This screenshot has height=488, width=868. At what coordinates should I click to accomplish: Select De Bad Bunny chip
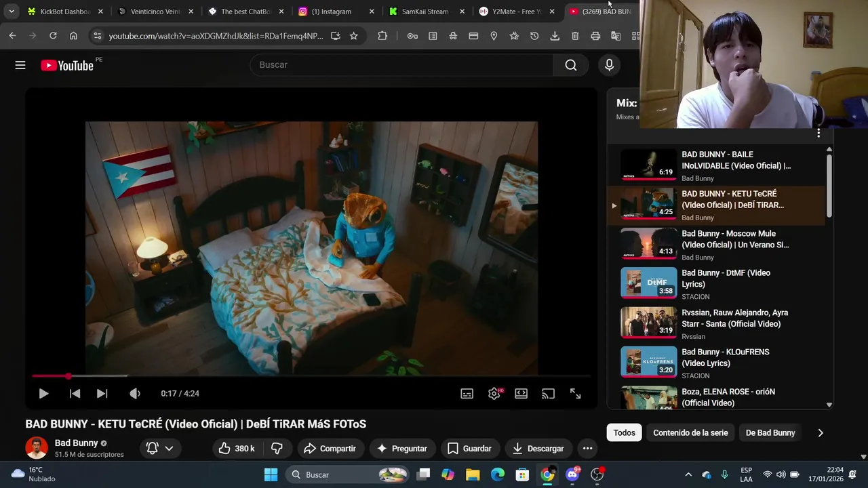(x=770, y=432)
